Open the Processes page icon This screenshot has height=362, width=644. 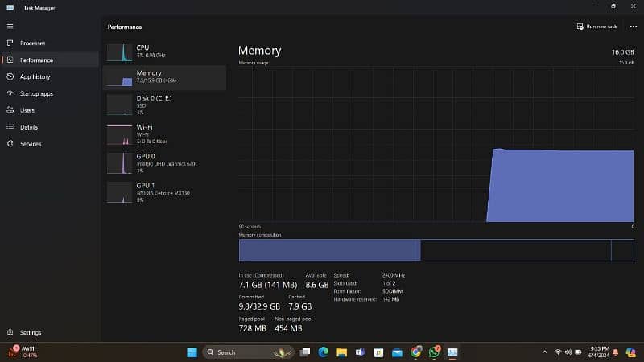click(x=10, y=43)
